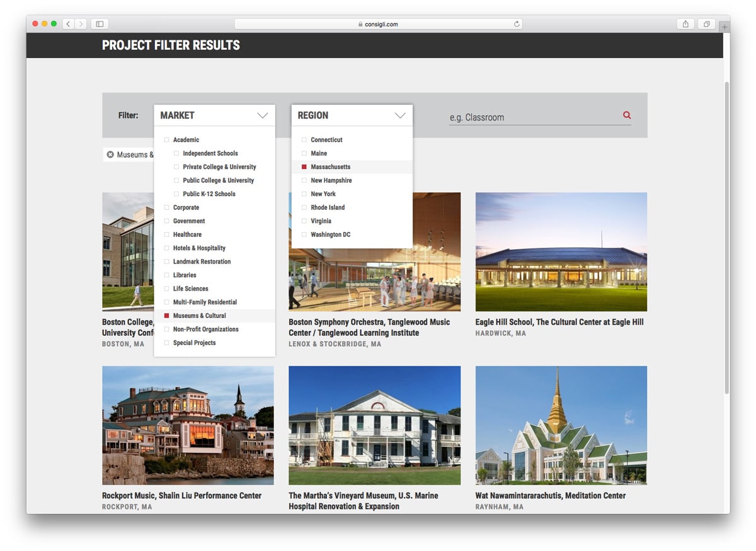756x551 pixels.
Task: Click ROCKPORT, MA location text
Action: tap(127, 507)
